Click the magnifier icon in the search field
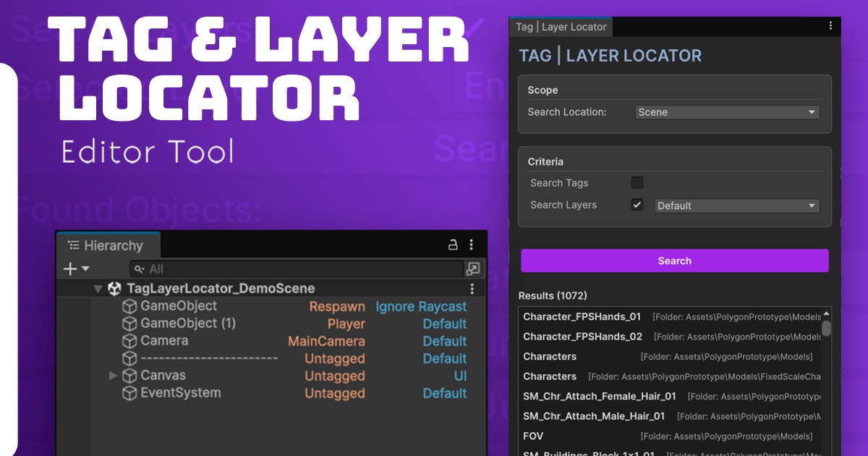868x456 pixels. (138, 269)
